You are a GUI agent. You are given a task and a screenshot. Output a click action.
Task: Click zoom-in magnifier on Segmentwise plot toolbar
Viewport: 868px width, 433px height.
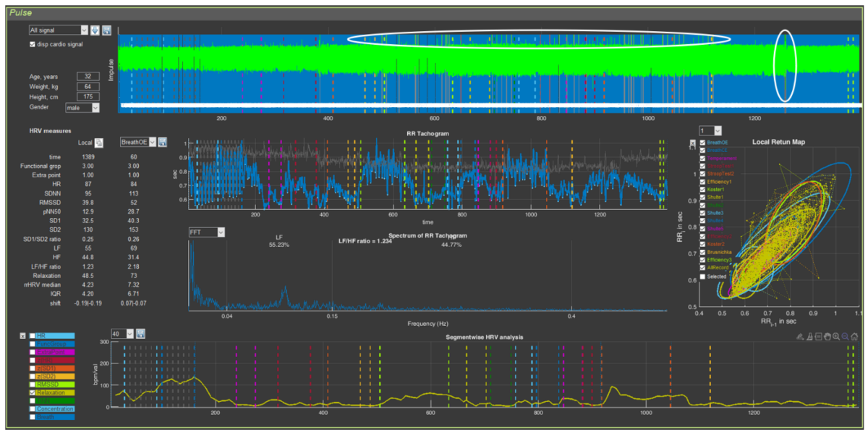click(834, 337)
